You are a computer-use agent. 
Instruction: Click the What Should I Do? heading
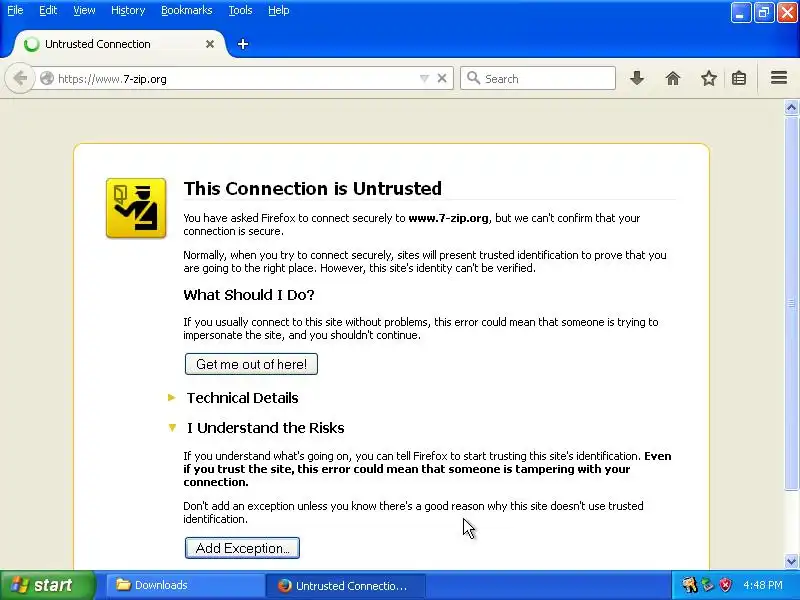(x=249, y=295)
